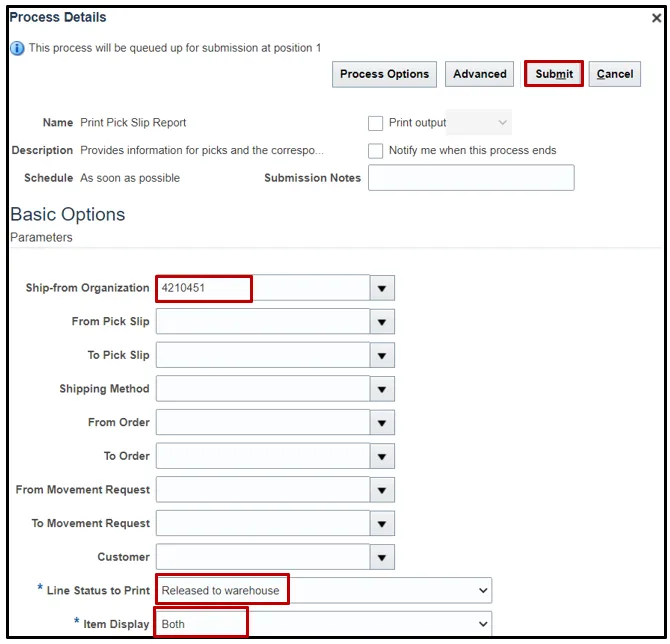Enable the Print output checkbox
The image size is (670, 644).
376,123
